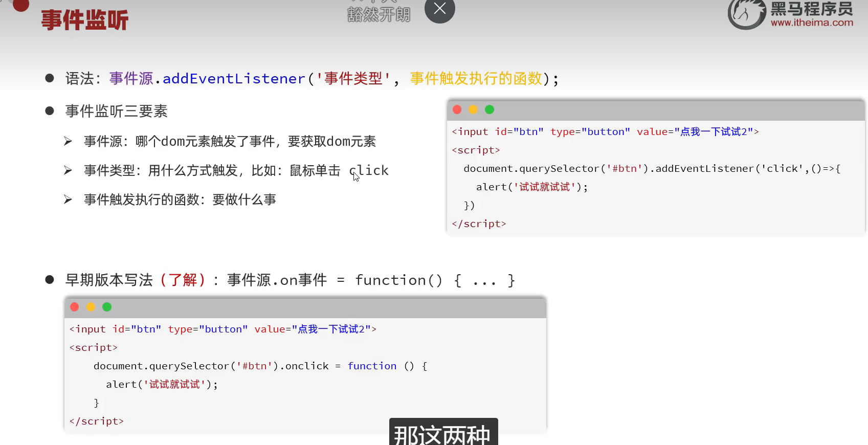Open the www.itheima.com link
868x445 pixels.
tap(812, 23)
